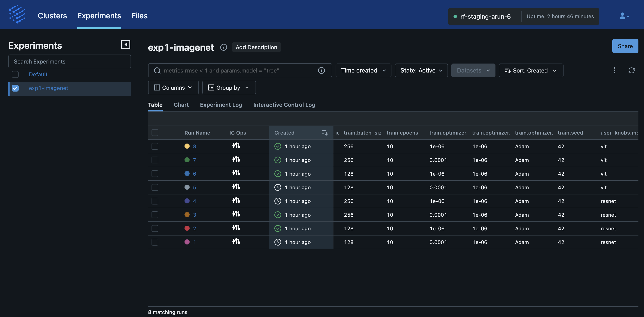Open the Experiment Log tab
644x317 pixels.
click(221, 105)
